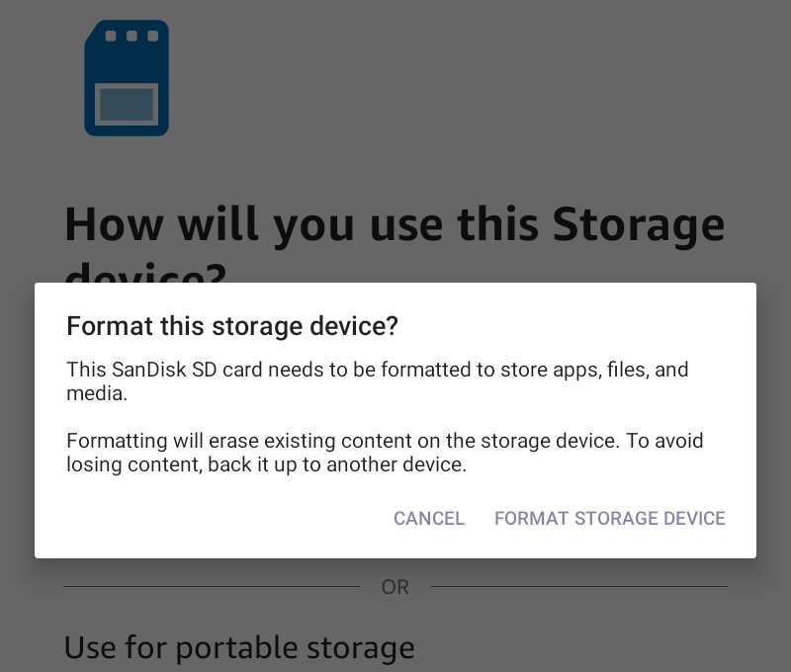Tap CANCEL to keep existing SD card content
Screen dimensions: 791x672
429,518
